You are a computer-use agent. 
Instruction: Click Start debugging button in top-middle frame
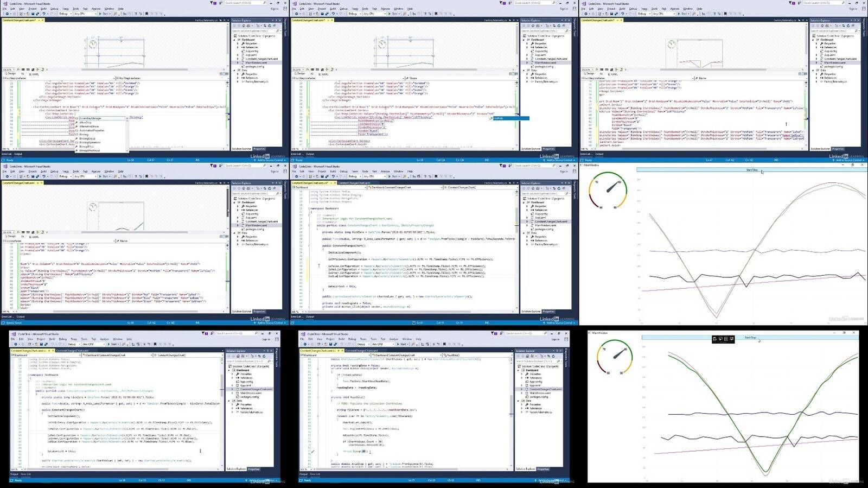pos(394,14)
